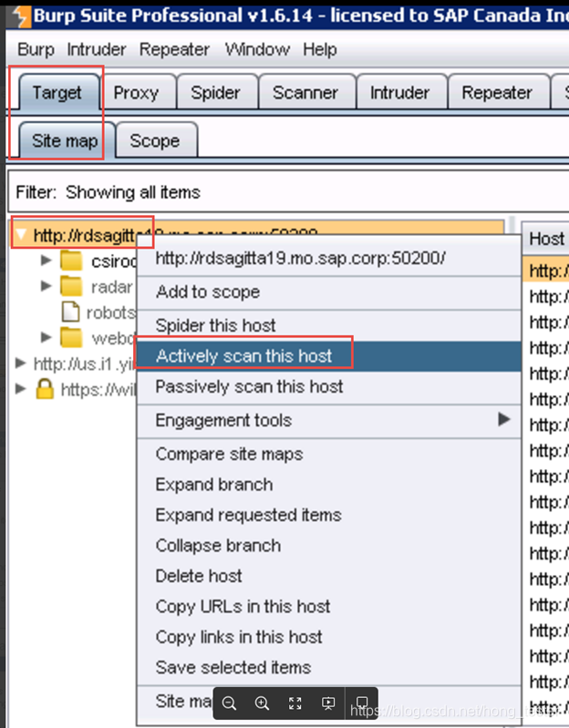Screen dimensions: 569x728
Task: Collapse the rdsagitta19 host tree node
Action: pyautogui.click(x=21, y=233)
